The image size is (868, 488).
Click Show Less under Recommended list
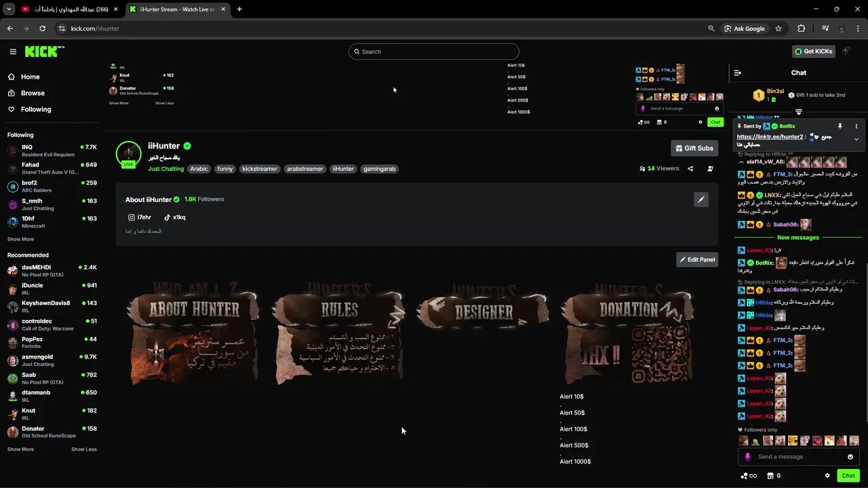(x=84, y=449)
